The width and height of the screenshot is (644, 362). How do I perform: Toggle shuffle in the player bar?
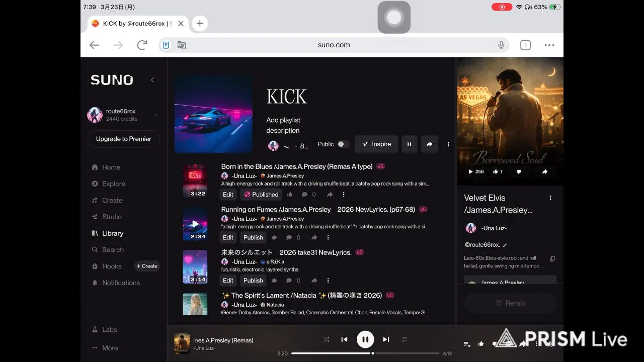(327, 339)
